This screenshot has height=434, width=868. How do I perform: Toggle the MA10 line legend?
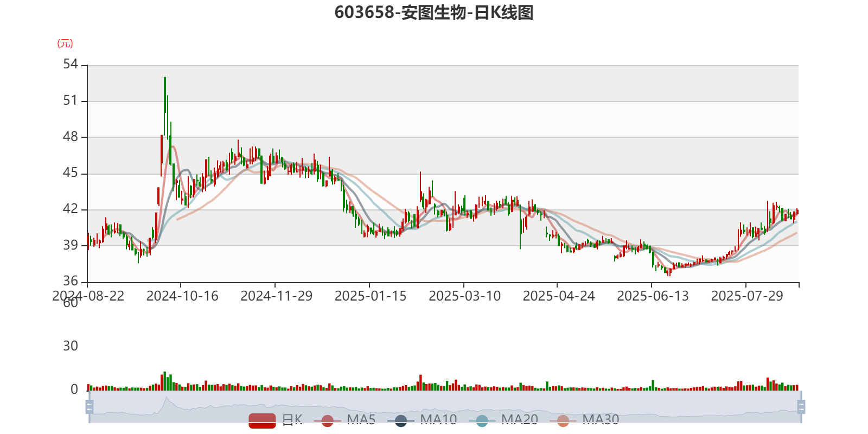click(x=422, y=420)
